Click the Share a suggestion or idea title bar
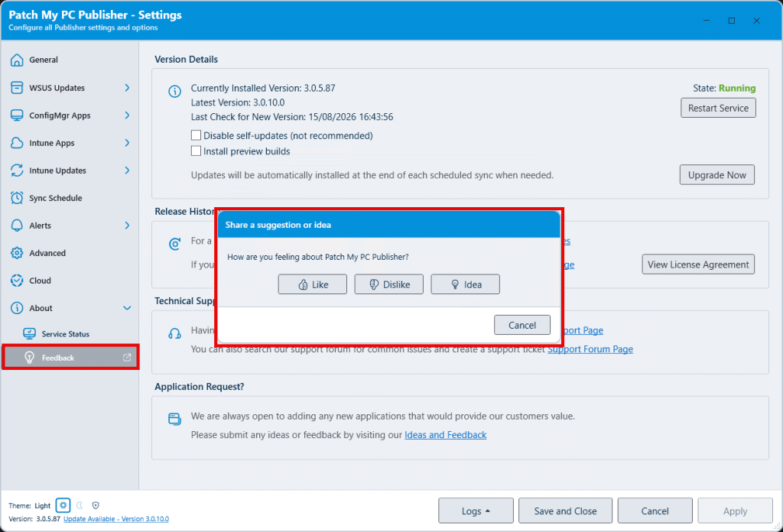Screen dimensions: 783x532 pyautogui.click(x=389, y=225)
